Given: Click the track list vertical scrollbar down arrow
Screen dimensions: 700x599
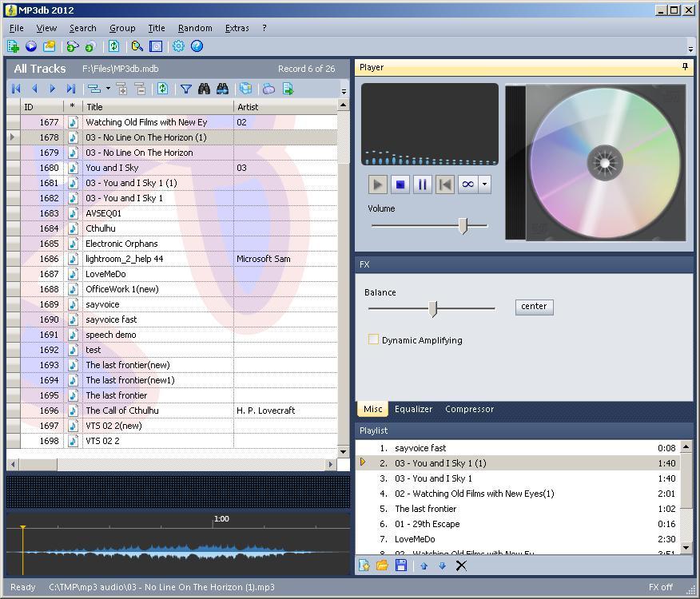Looking at the screenshot, I should pos(343,451).
